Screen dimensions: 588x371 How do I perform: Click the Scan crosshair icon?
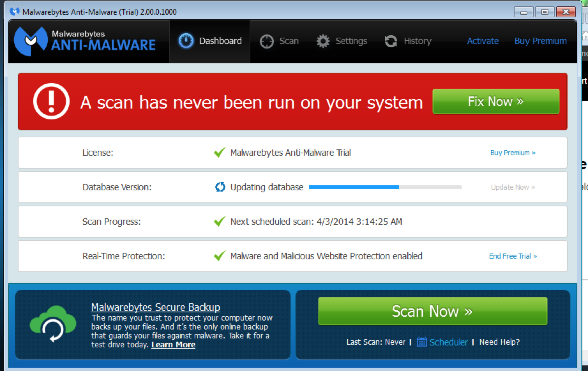[x=267, y=41]
